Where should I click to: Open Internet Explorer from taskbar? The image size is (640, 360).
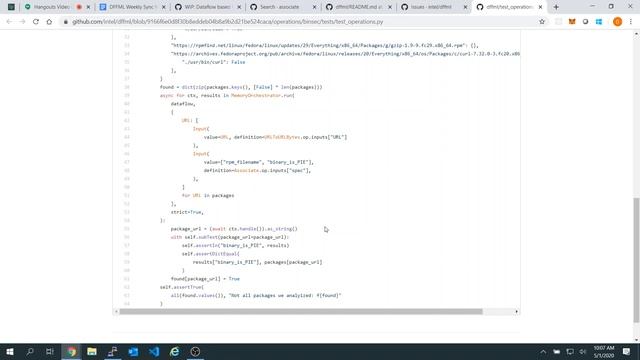pos(174,351)
